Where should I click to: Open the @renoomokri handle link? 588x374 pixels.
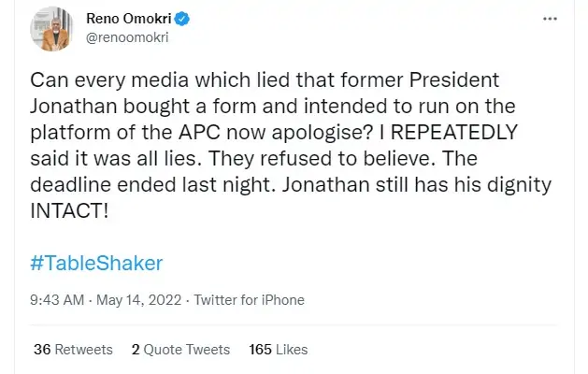[x=126, y=39]
